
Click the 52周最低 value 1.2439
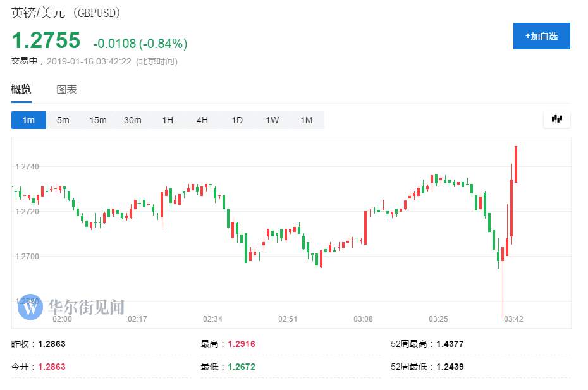[x=450, y=367]
